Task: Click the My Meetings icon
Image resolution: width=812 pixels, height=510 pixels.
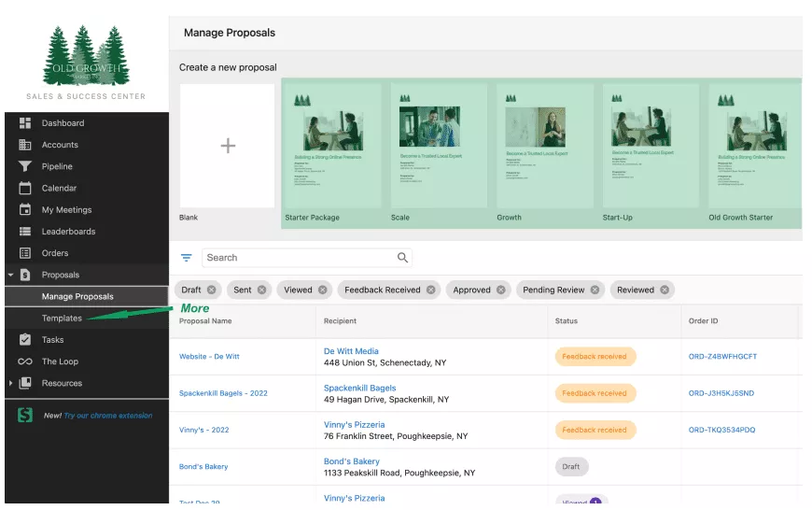Action: (x=25, y=210)
